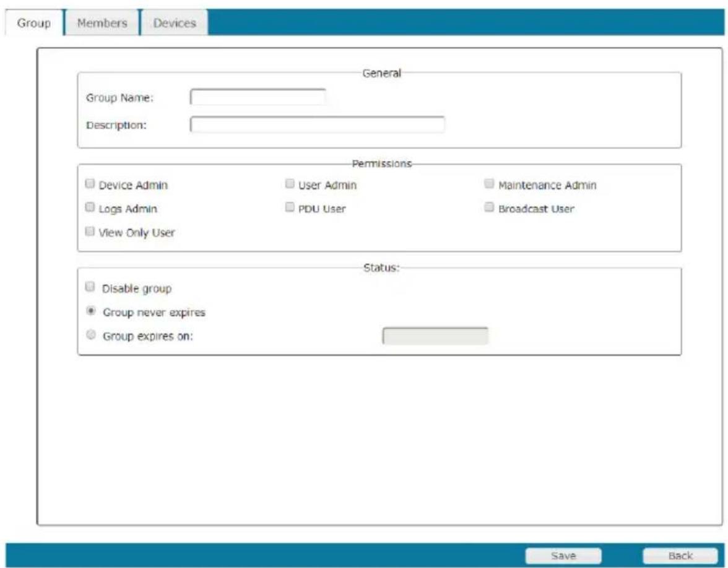Click the Permissions section heading

(x=381, y=164)
